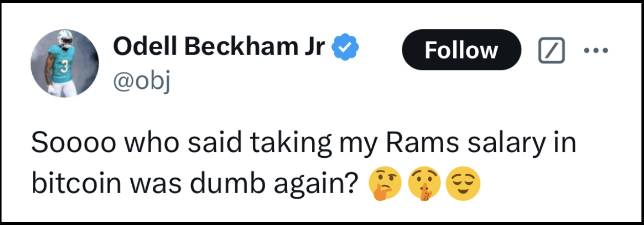Click the relieved face emoji
Viewport: 644px width, 225px height.
pos(463,185)
